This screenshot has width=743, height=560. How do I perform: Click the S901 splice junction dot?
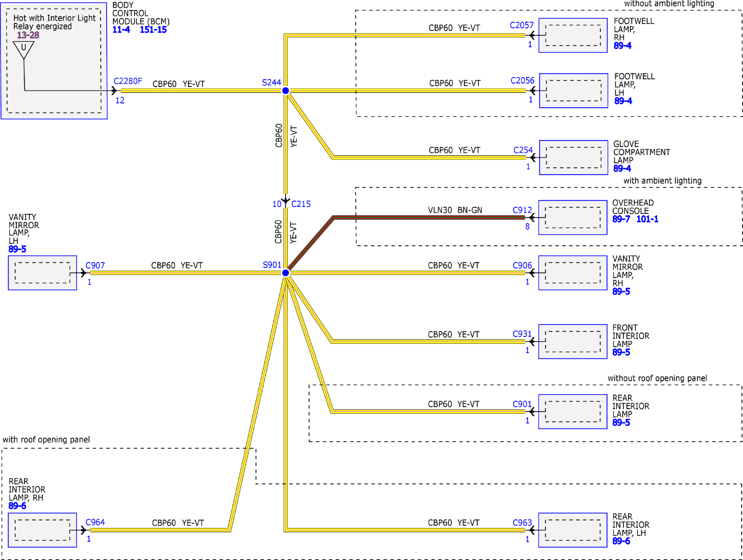[285, 273]
